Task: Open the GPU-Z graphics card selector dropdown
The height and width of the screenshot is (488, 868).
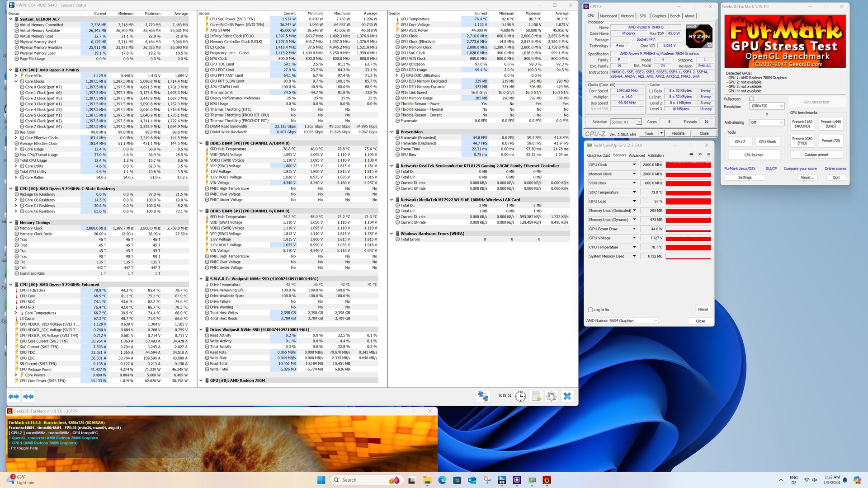Action: coord(622,321)
